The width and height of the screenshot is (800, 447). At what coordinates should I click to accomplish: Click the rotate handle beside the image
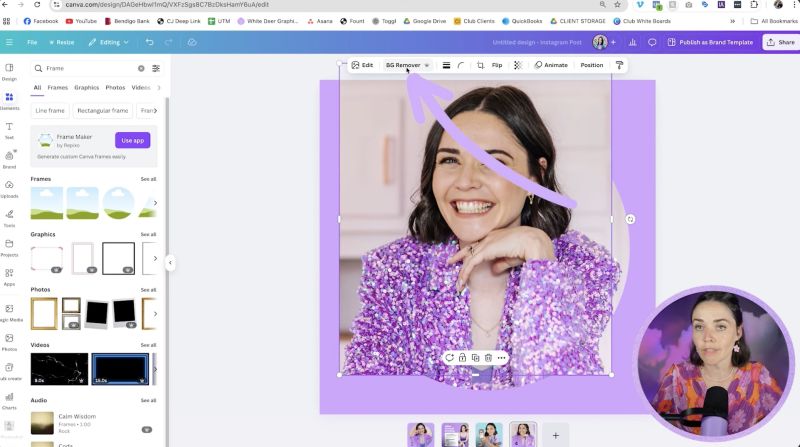click(x=630, y=219)
